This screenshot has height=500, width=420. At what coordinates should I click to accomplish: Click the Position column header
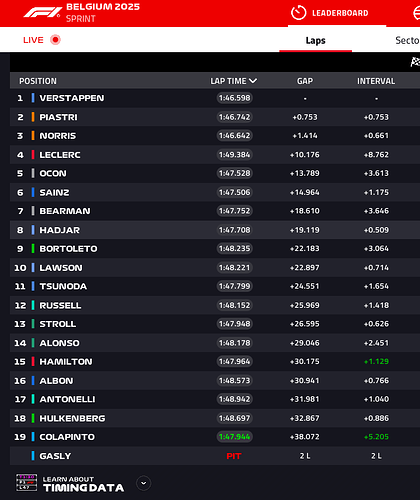[38, 81]
